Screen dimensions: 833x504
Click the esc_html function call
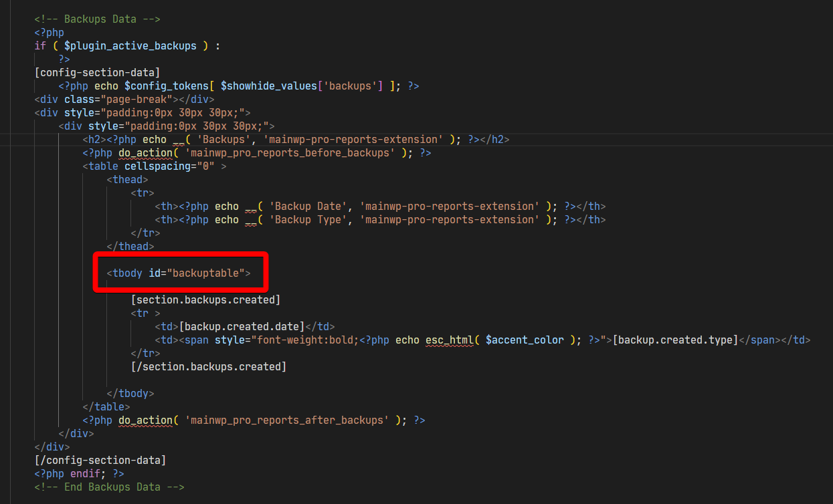450,340
